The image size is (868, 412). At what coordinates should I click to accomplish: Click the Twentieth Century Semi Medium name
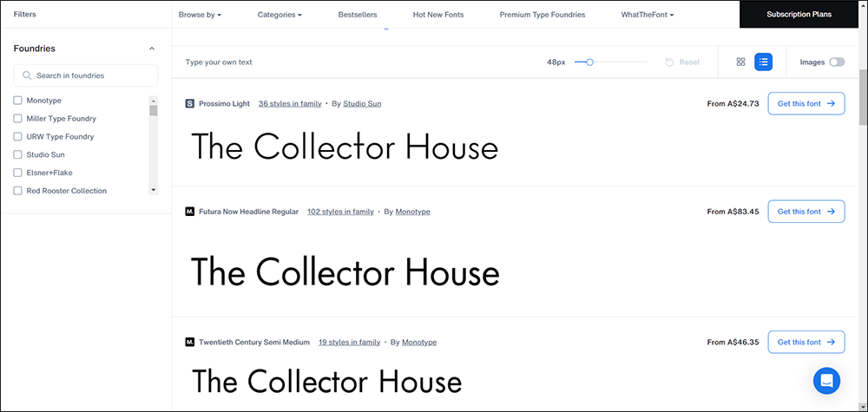[254, 343]
